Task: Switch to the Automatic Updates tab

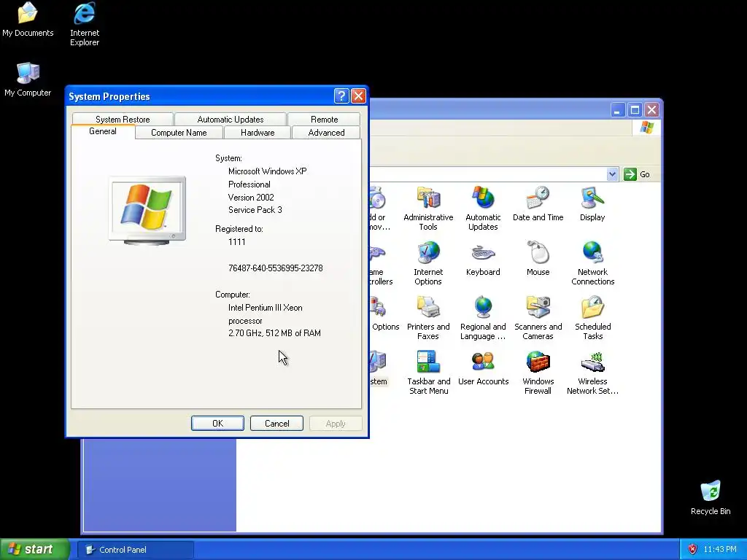Action: [x=230, y=119]
